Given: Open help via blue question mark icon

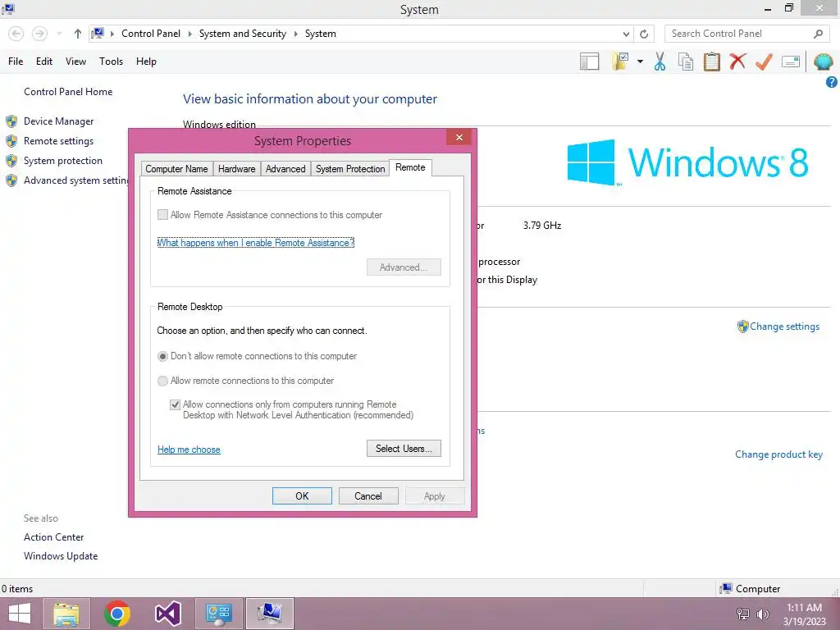Looking at the screenshot, I should pyautogui.click(x=832, y=82).
